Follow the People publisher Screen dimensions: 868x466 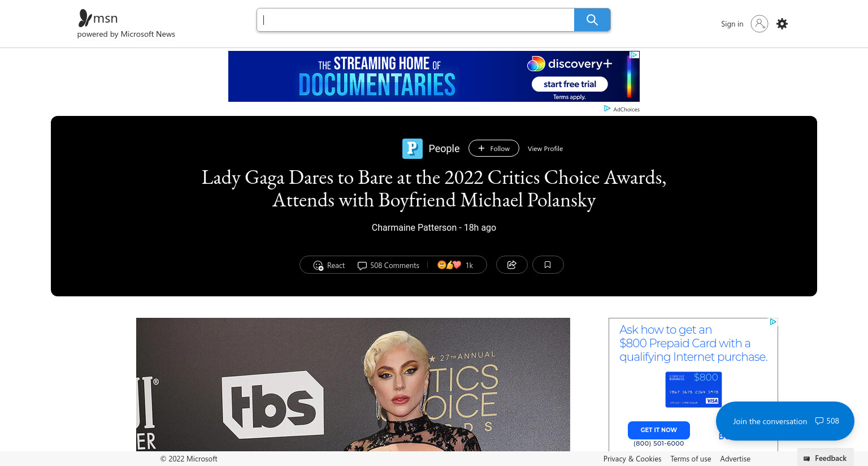pos(494,148)
